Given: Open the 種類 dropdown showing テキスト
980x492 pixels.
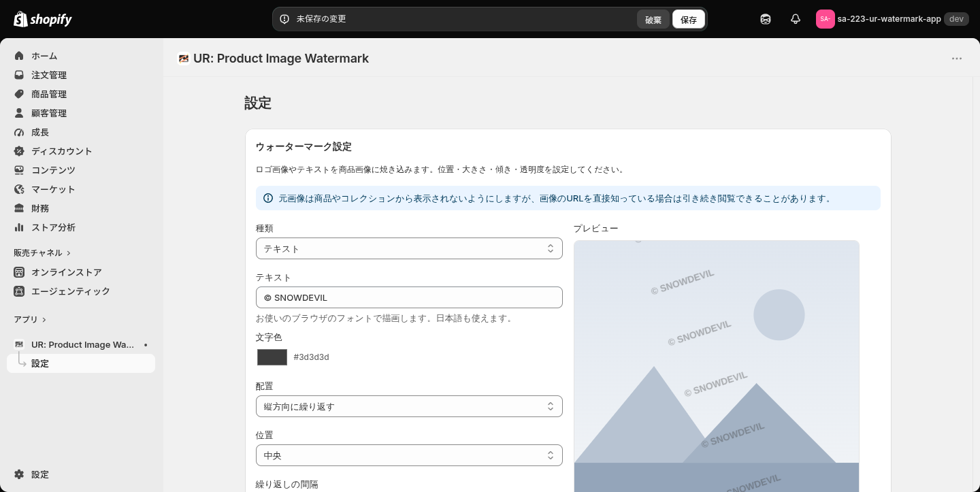Looking at the screenshot, I should coord(409,248).
